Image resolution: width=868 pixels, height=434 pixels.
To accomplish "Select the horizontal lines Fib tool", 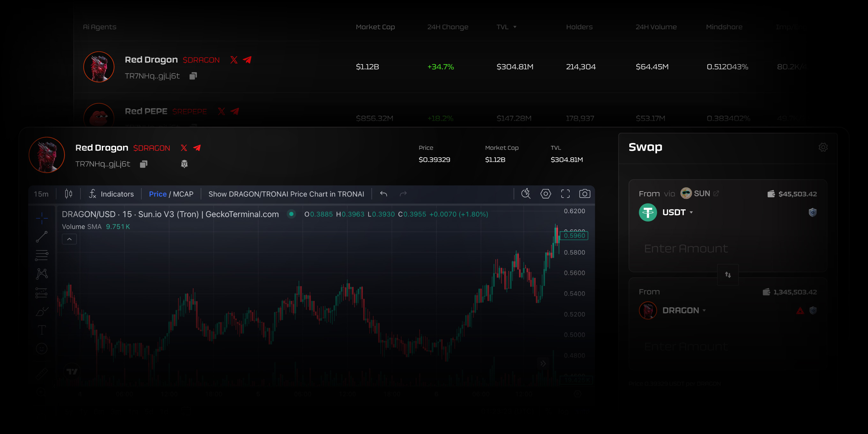I will [42, 255].
